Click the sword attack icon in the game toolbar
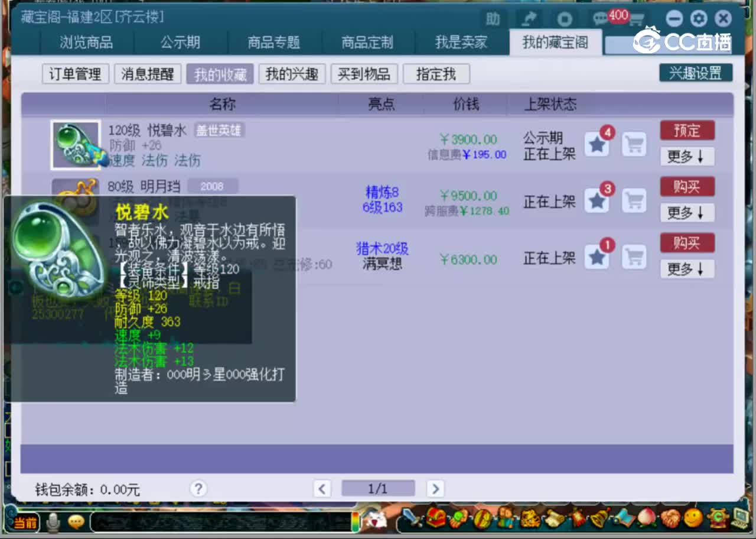The width and height of the screenshot is (756, 539). click(412, 518)
